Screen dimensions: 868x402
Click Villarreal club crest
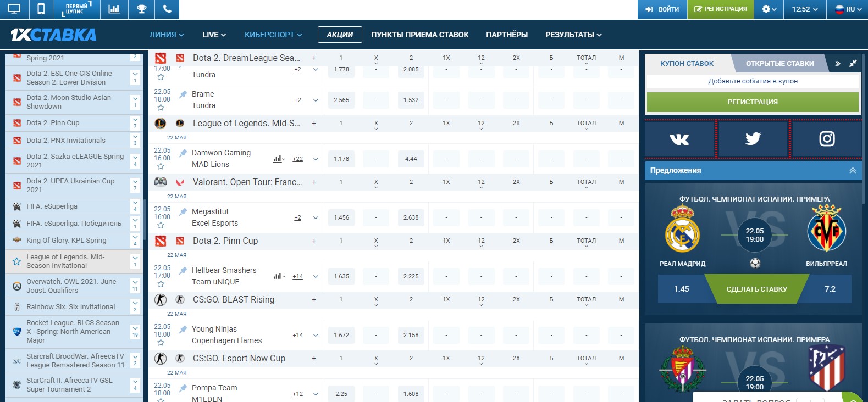pyautogui.click(x=826, y=228)
